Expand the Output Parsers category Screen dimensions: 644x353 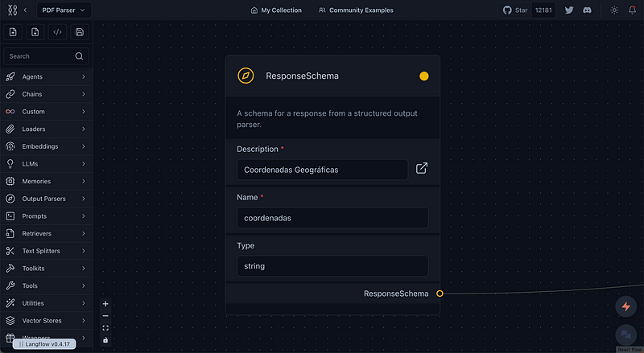(47, 199)
